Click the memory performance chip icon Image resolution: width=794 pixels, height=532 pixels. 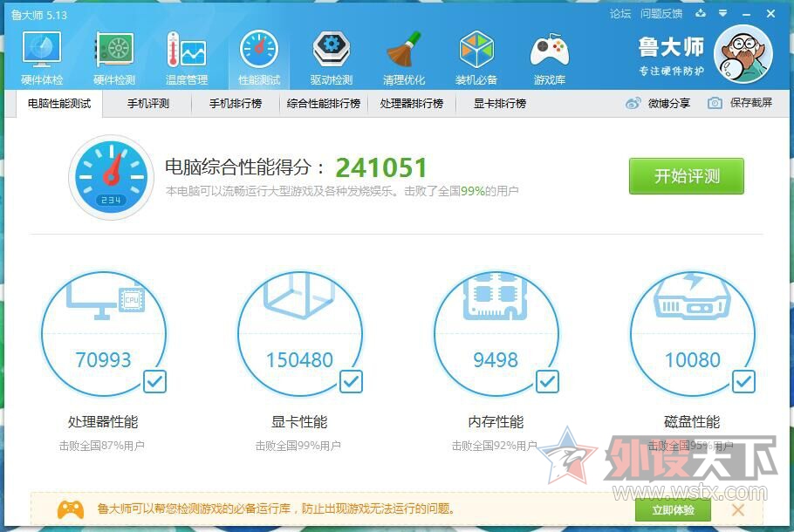point(496,297)
